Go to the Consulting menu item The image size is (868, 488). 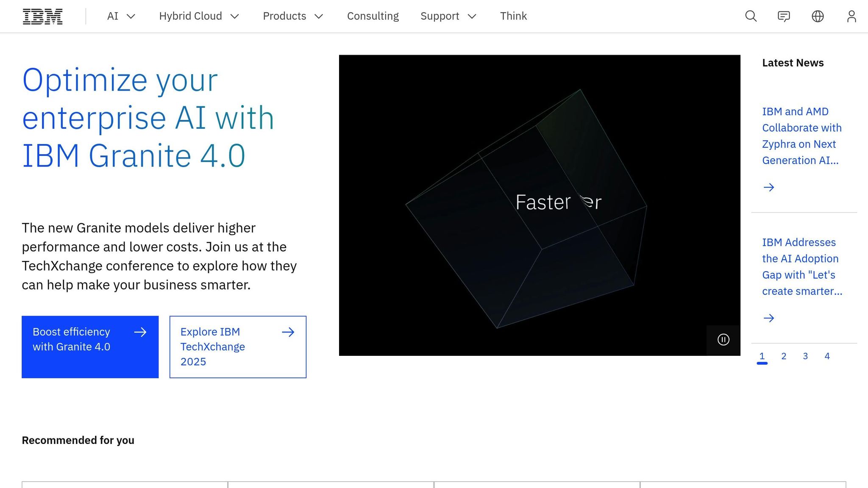click(x=373, y=16)
